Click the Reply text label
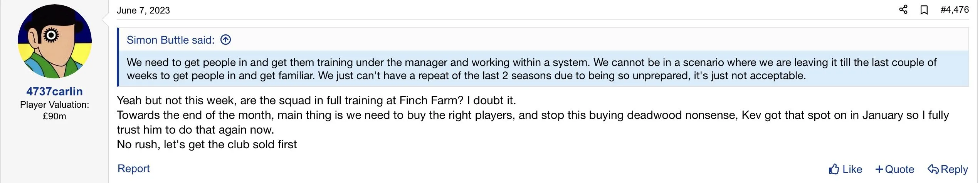980x183 pixels. [x=954, y=169]
